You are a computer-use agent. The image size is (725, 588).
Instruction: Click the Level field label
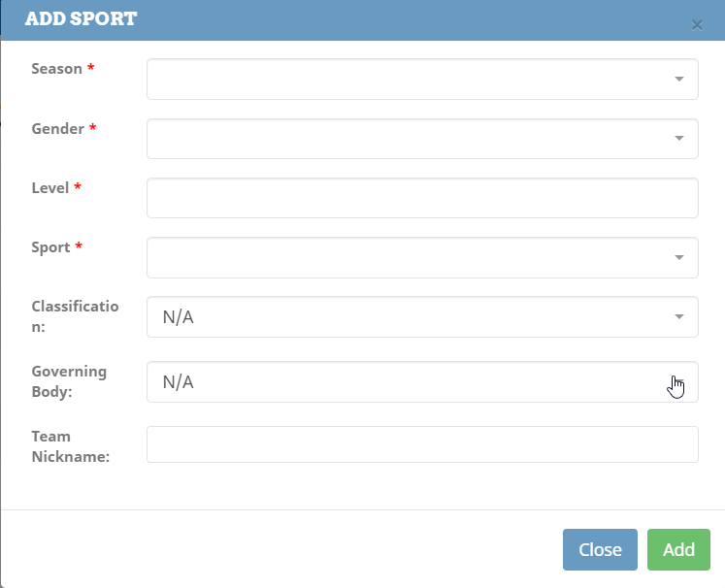coord(50,188)
